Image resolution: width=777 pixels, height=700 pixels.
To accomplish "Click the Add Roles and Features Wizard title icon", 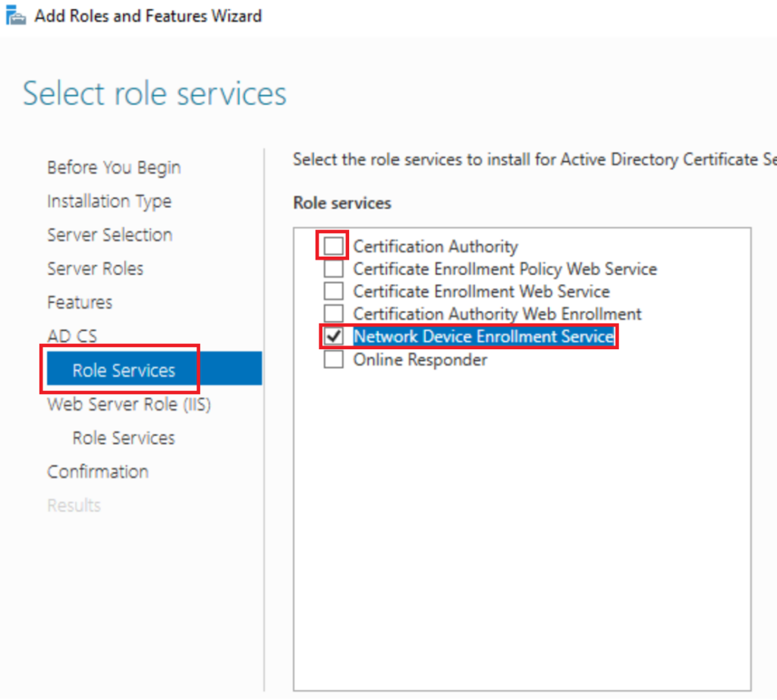I will point(15,15).
